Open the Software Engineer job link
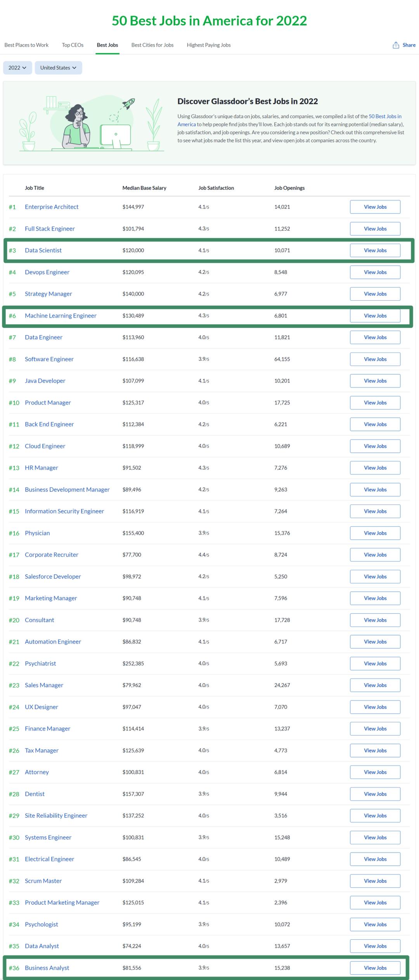This screenshot has height=980, width=419. (x=49, y=359)
